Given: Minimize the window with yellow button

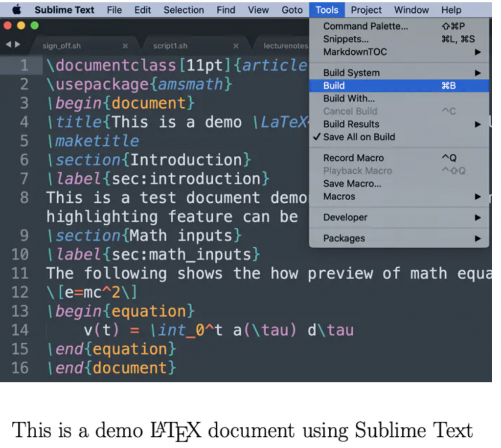Looking at the screenshot, I should (21, 25).
